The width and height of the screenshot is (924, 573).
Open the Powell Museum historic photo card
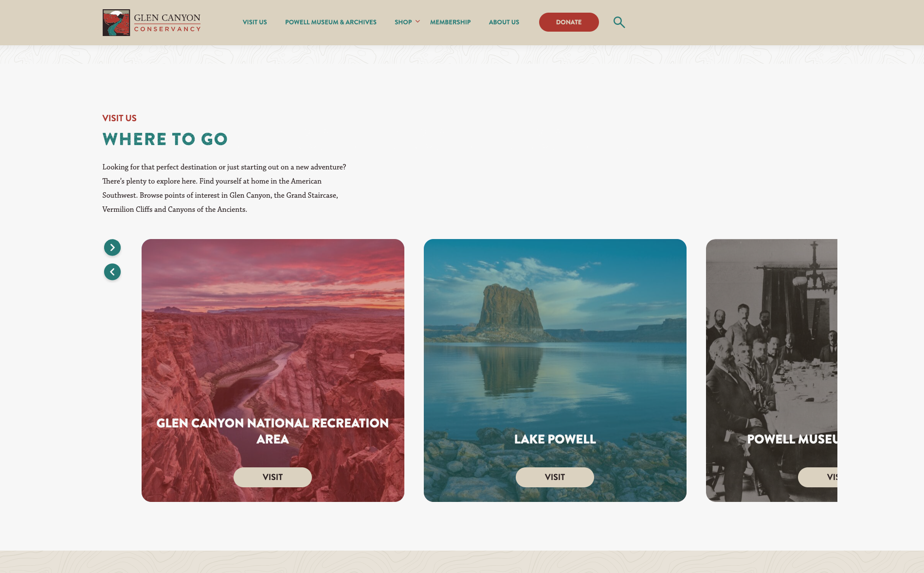click(772, 341)
